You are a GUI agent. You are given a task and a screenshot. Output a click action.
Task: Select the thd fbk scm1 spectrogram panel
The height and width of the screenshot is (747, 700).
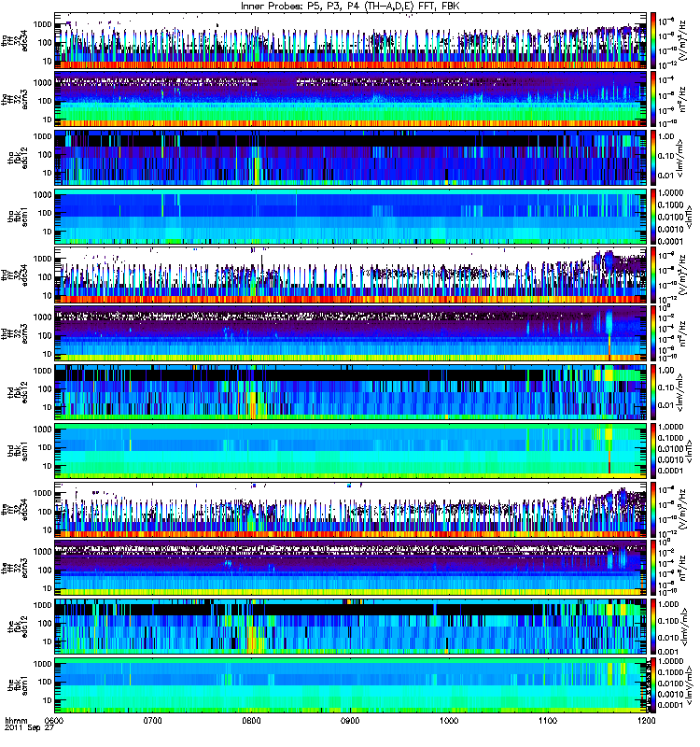coord(351,451)
